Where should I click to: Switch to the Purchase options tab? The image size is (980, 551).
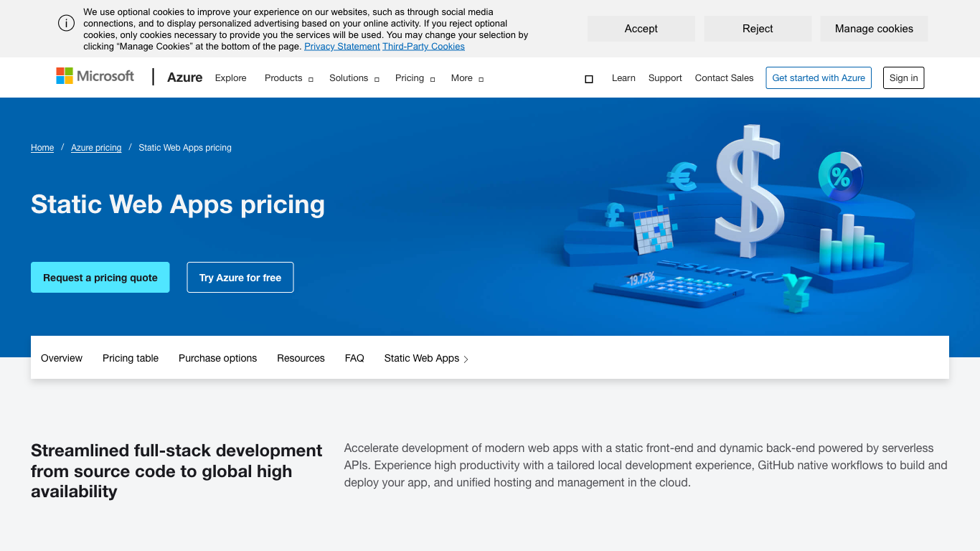217,358
